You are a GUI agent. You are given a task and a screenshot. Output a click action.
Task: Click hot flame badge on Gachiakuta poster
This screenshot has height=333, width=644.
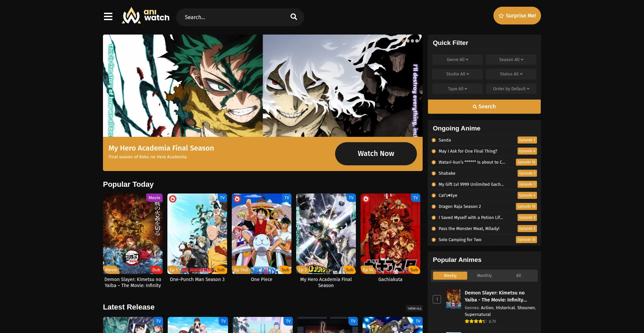(366, 199)
